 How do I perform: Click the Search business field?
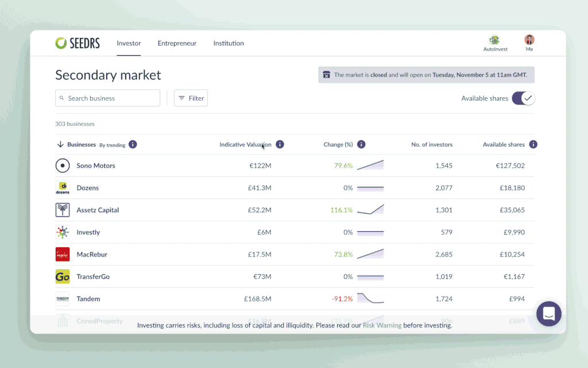coord(107,98)
